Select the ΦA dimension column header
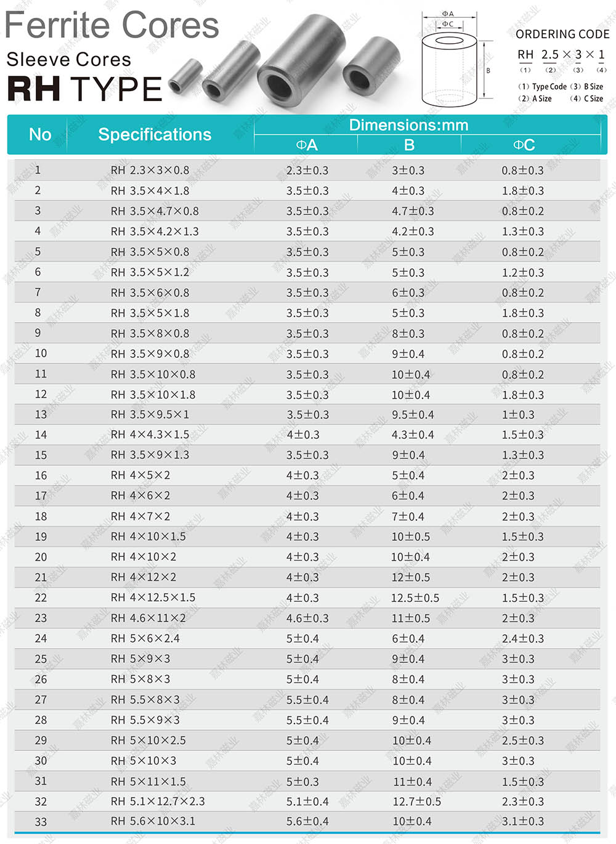 point(306,145)
